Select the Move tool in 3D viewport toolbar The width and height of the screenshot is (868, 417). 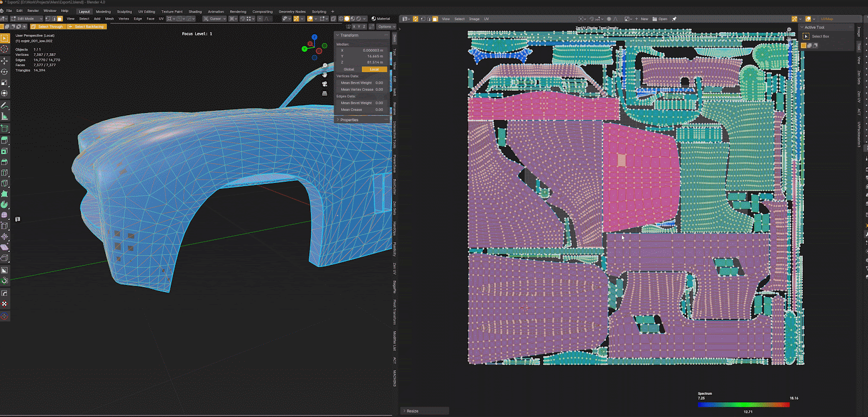click(4, 61)
